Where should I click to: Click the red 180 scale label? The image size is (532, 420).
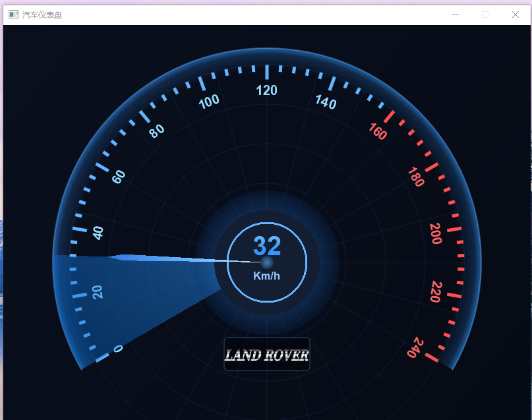pyautogui.click(x=416, y=177)
